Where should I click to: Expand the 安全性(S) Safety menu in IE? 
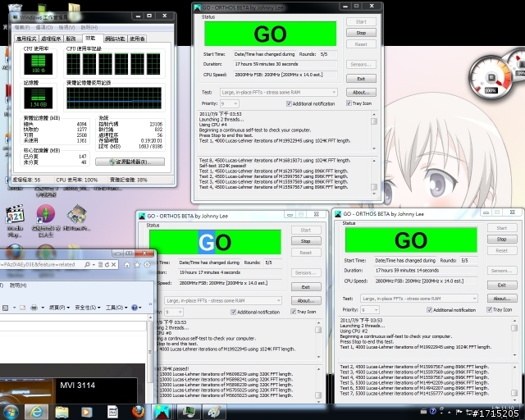coord(88,307)
